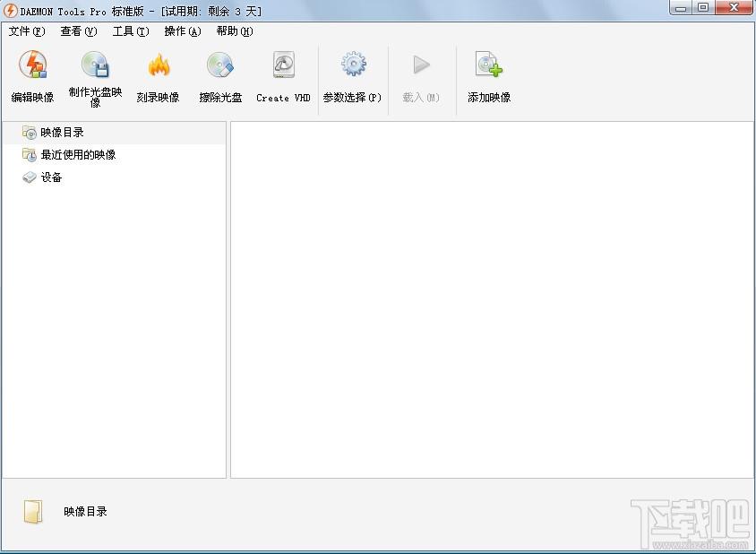Open the View (查看) menu
This screenshot has width=756, height=554.
[78, 31]
